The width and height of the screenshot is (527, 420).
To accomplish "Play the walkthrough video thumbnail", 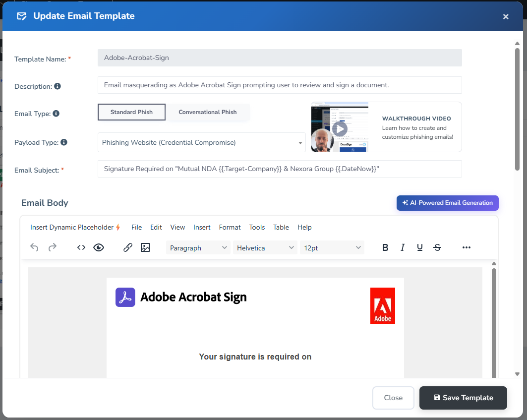I will coord(340,129).
